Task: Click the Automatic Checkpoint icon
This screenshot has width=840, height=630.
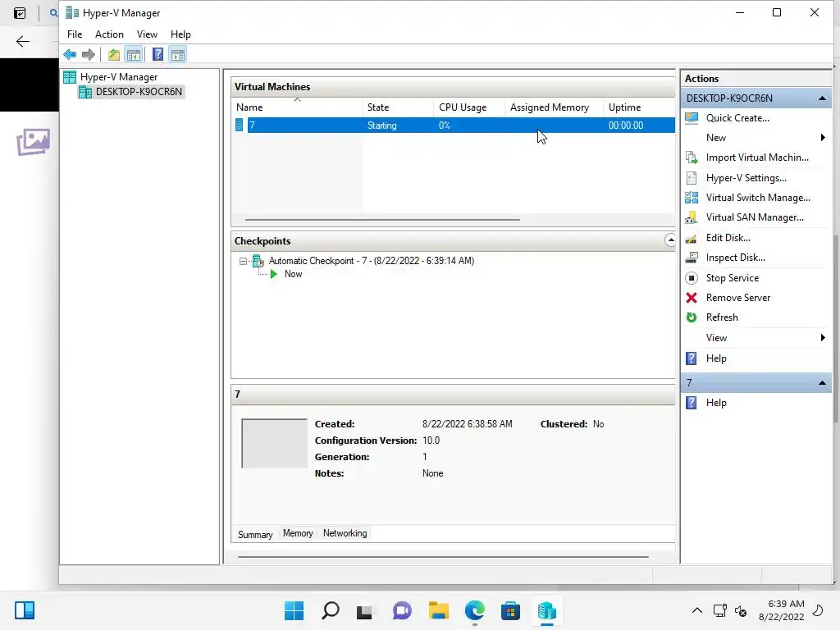Action: pos(258,261)
